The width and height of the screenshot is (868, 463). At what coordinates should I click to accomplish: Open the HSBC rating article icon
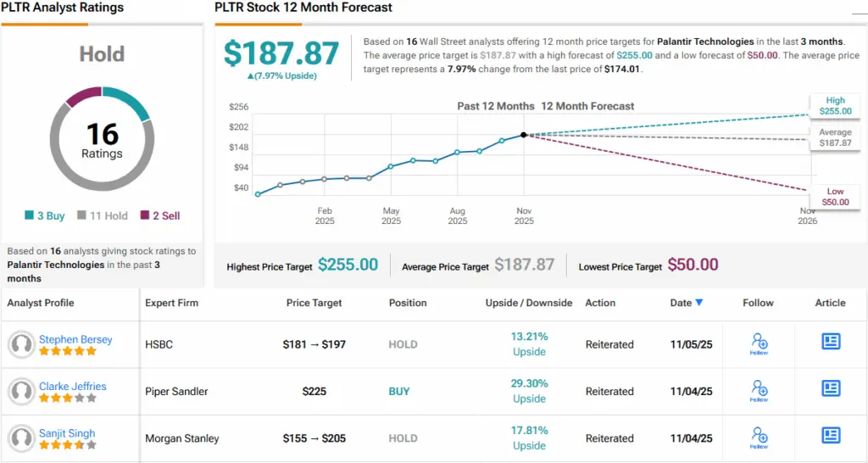(x=831, y=342)
